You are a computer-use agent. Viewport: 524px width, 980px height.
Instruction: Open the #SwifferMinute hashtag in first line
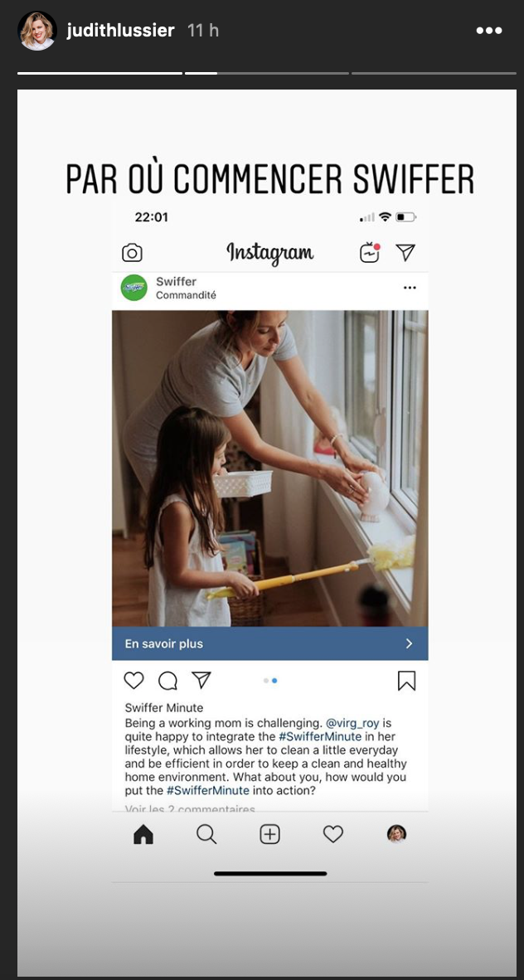click(322, 737)
